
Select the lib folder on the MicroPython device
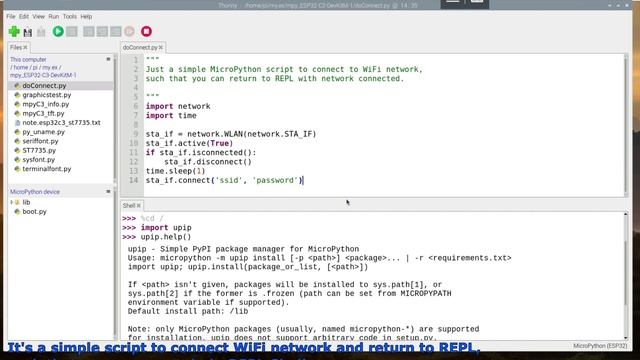[26, 202]
